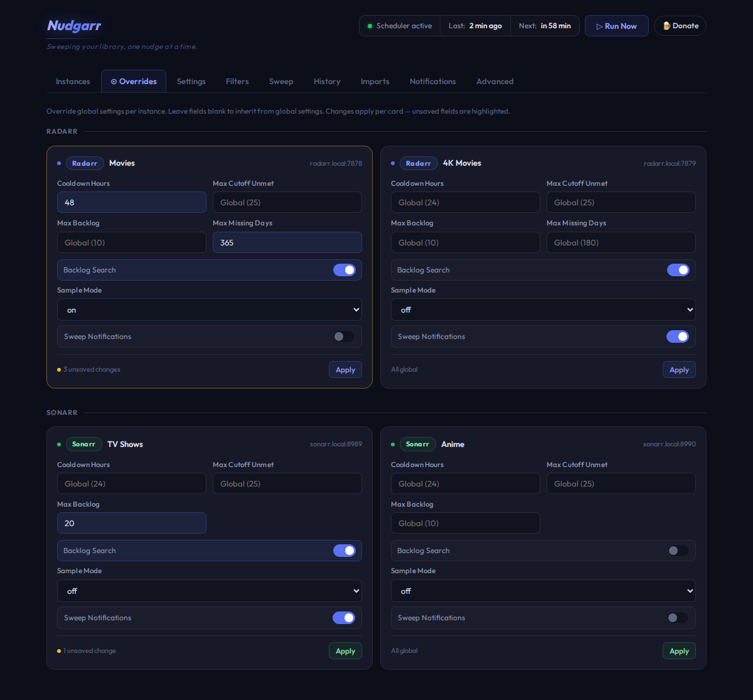Disable Backlog Search for Movies instance
Screen dimensions: 753x700
[x=344, y=270]
